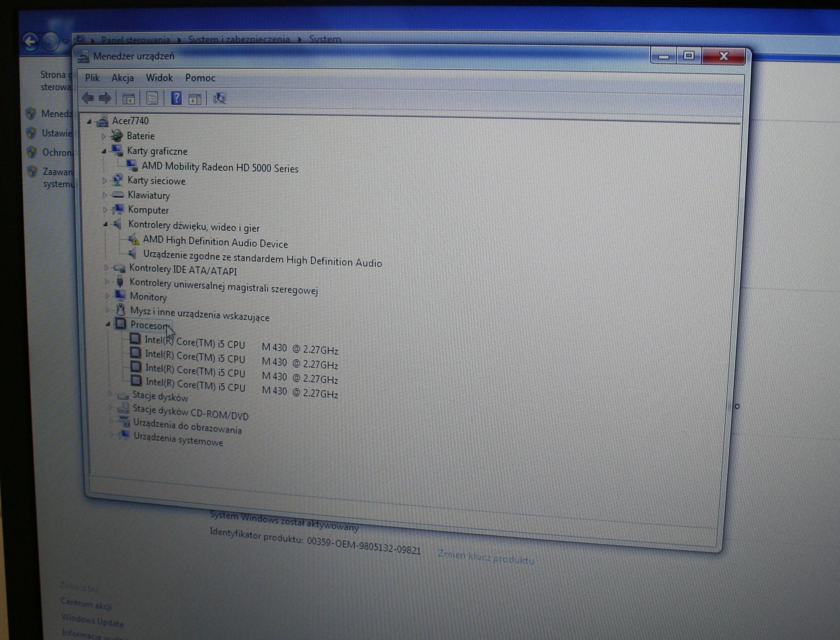Screen dimensions: 840x640
Task: Select the Acer7740 computer icon
Action: [102, 121]
